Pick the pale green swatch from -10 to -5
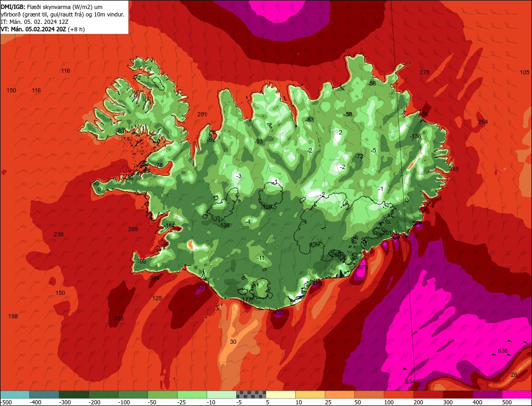The image size is (532, 406). click(x=221, y=394)
